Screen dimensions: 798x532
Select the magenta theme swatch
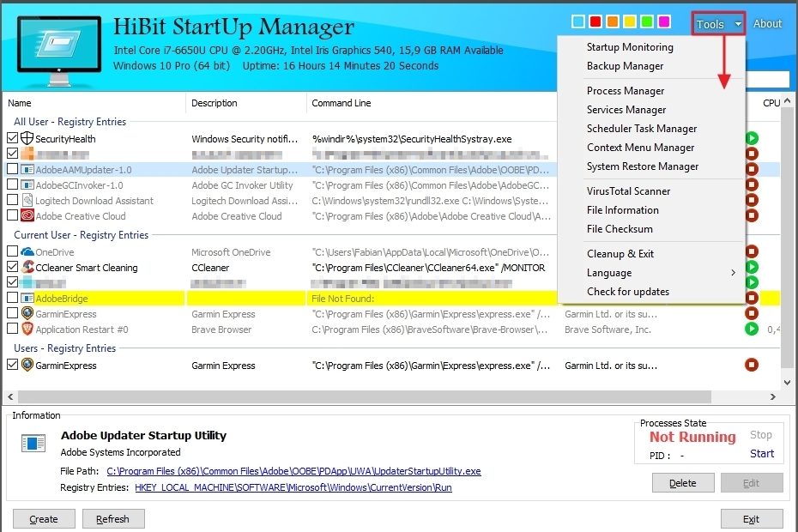pyautogui.click(x=664, y=21)
